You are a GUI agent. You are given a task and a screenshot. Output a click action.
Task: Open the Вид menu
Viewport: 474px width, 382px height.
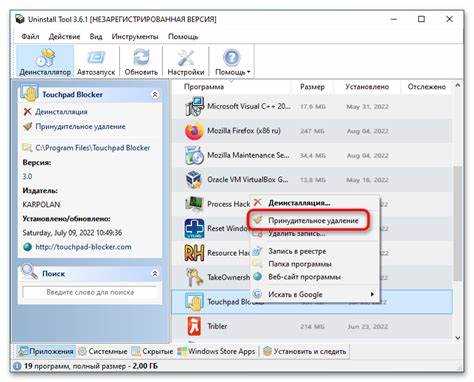point(96,36)
